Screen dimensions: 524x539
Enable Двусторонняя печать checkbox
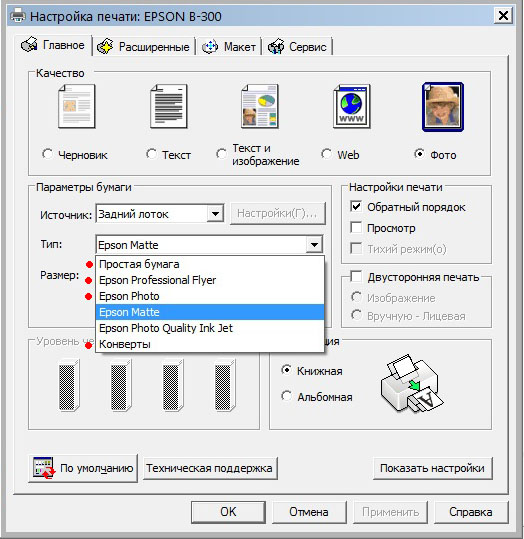(356, 276)
